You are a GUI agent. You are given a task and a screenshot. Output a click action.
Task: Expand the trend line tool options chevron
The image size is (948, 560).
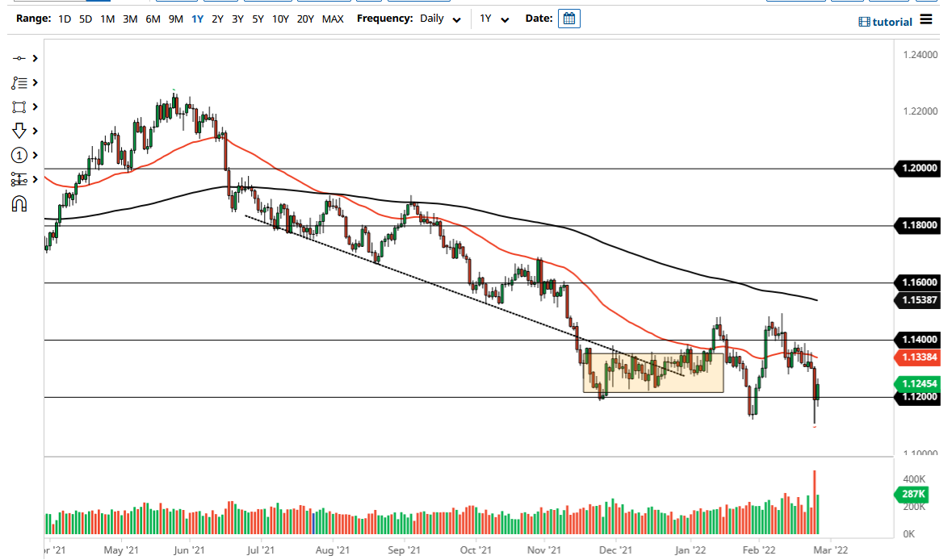point(33,58)
